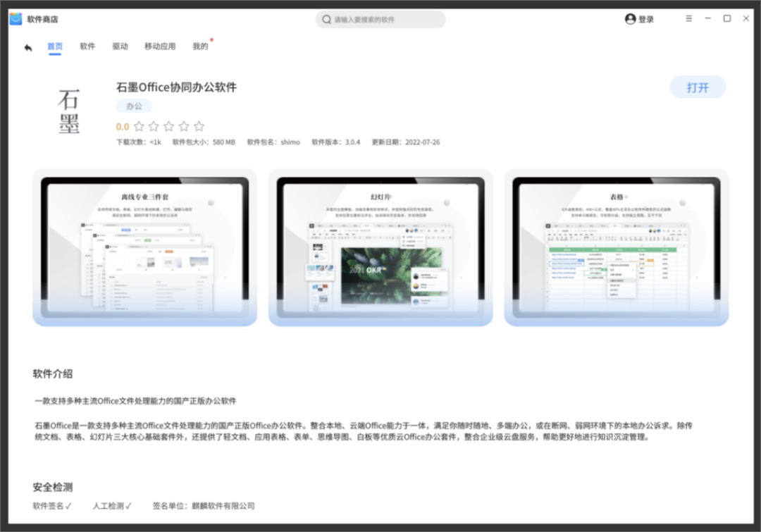Click the 下载次数 <1k text

[139, 142]
